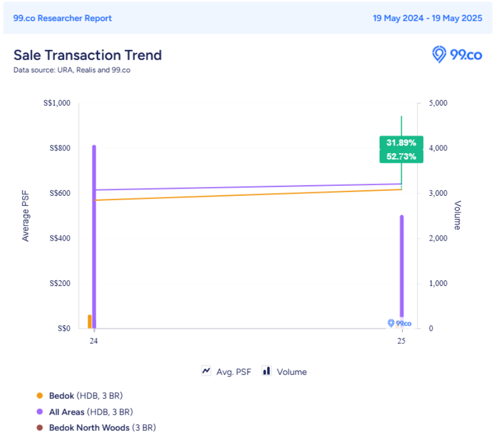Select the green 31.89% change badge
Viewport: 504px width, 438px height.
pyautogui.click(x=401, y=143)
